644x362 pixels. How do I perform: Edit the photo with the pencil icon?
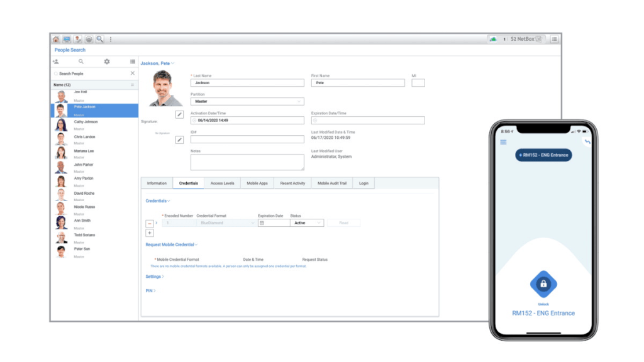(179, 114)
